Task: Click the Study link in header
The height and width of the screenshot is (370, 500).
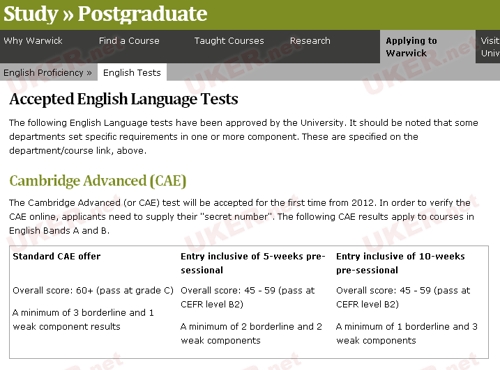Action: [31, 14]
